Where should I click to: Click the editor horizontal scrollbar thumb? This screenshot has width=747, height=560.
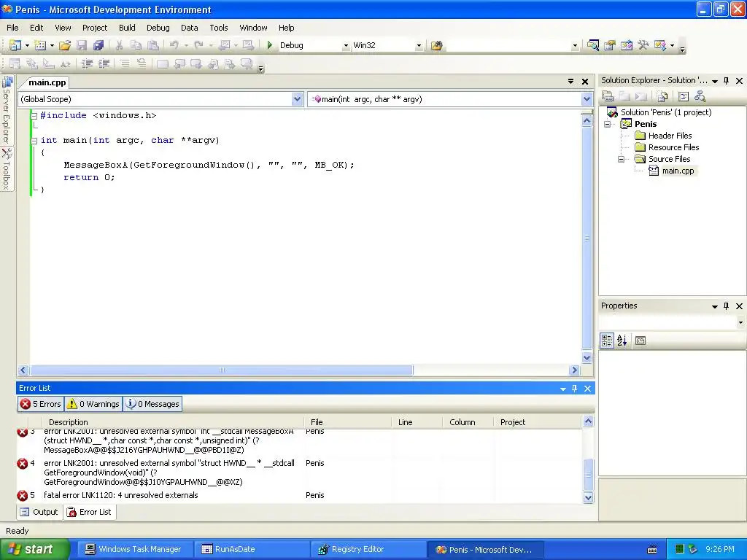[x=222, y=370]
